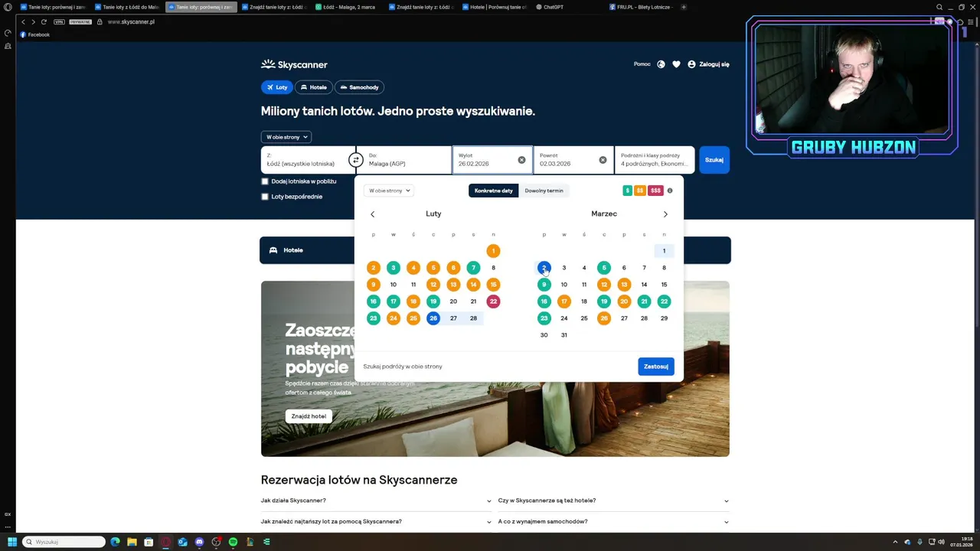980x551 pixels.
Task: Go to the next month in the calendar
Action: 665,214
